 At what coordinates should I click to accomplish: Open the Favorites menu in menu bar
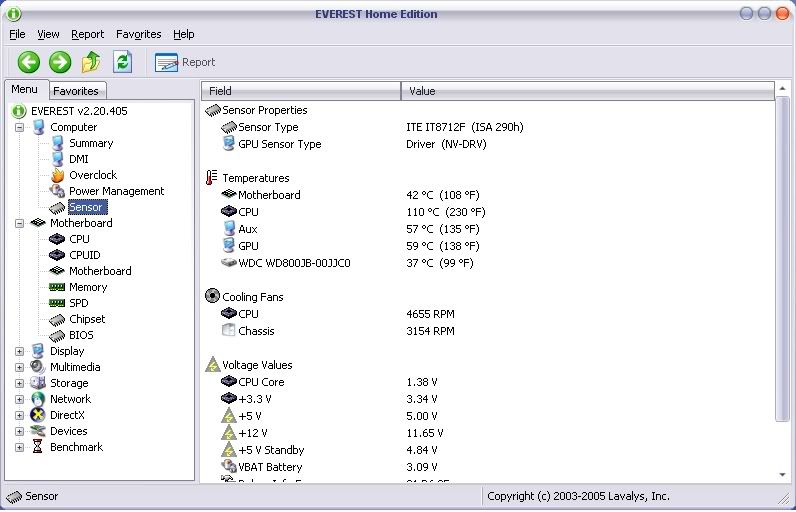pyautogui.click(x=138, y=34)
